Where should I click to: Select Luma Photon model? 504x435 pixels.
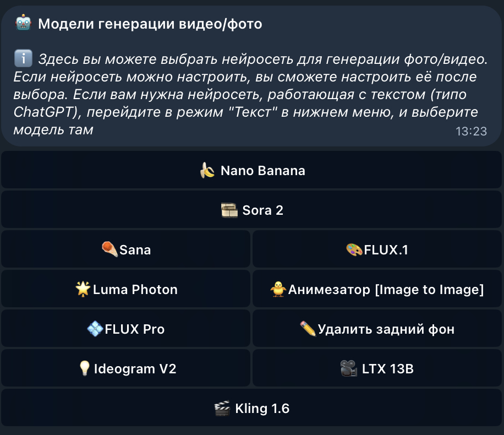click(126, 290)
